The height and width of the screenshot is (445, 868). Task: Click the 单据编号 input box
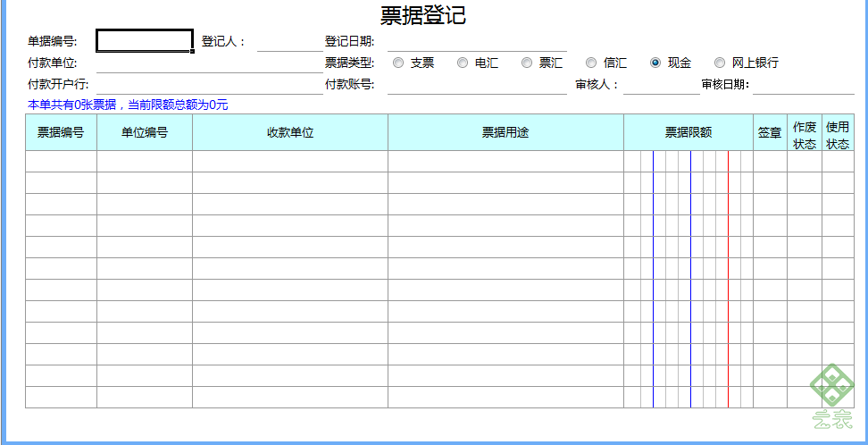coord(145,41)
